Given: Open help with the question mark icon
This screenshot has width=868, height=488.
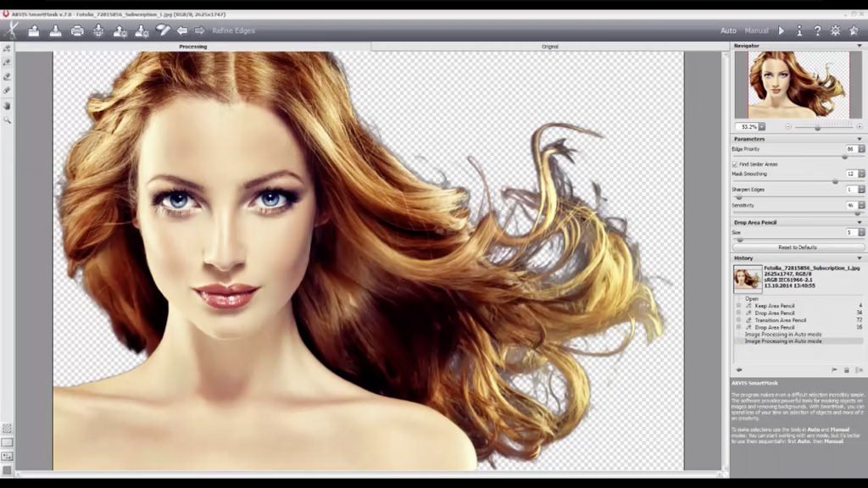Looking at the screenshot, I should click(816, 30).
